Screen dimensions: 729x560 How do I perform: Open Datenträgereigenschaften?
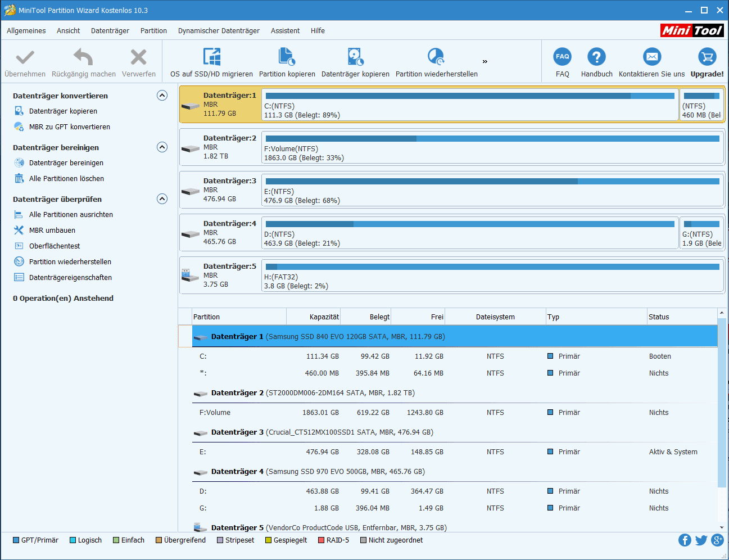pyautogui.click(x=70, y=278)
